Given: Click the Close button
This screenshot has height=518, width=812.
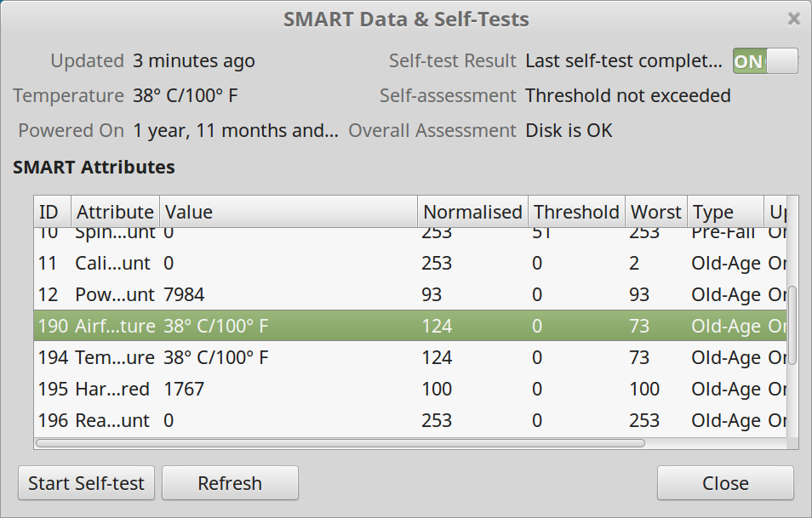Looking at the screenshot, I should click(x=725, y=483).
